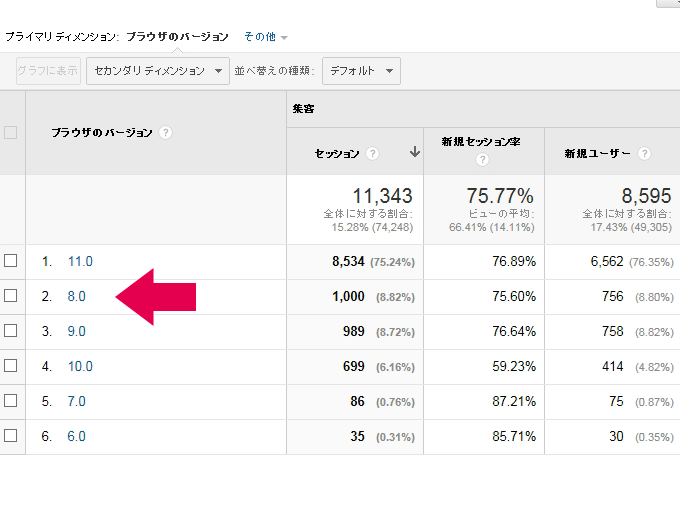Open browser version 11.0 link
The height and width of the screenshot is (510, 680).
[x=80, y=261]
